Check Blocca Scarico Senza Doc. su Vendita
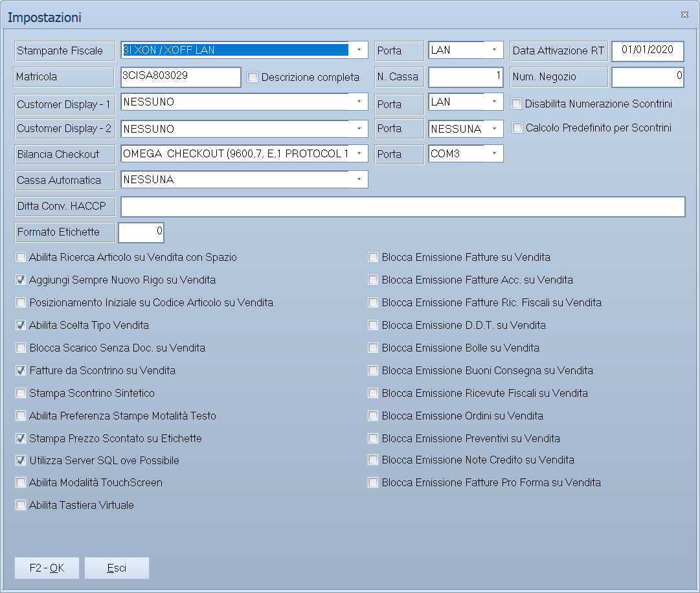Screen dimensions: 700x593 click(x=21, y=348)
